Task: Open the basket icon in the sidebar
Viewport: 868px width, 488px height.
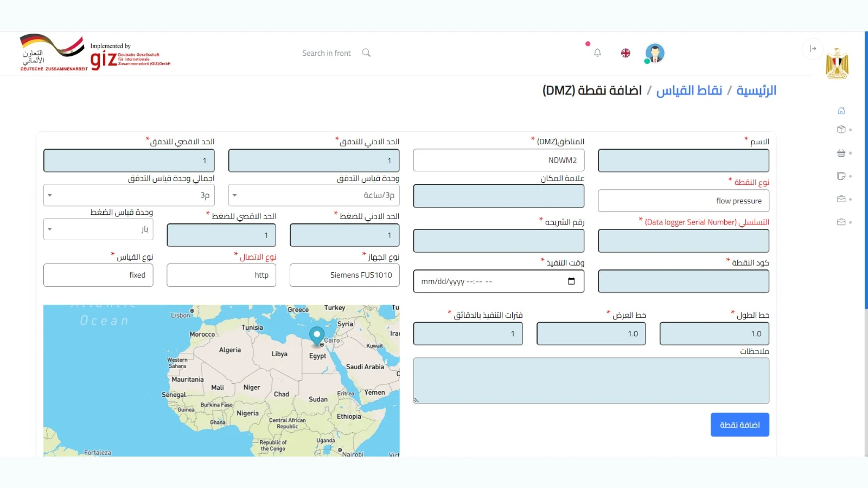Action: pyautogui.click(x=841, y=153)
